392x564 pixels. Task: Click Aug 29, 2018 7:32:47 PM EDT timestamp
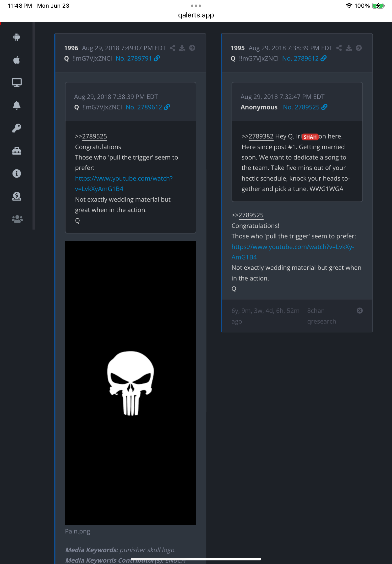click(283, 97)
